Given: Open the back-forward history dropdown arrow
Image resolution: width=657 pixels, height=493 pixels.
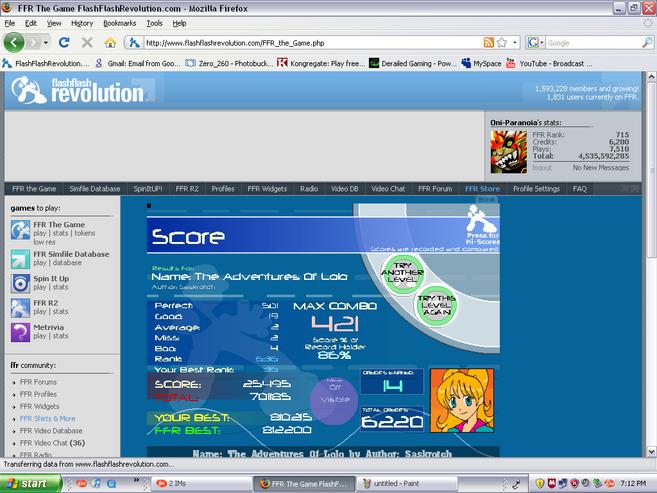Looking at the screenshot, I should pos(46,42).
